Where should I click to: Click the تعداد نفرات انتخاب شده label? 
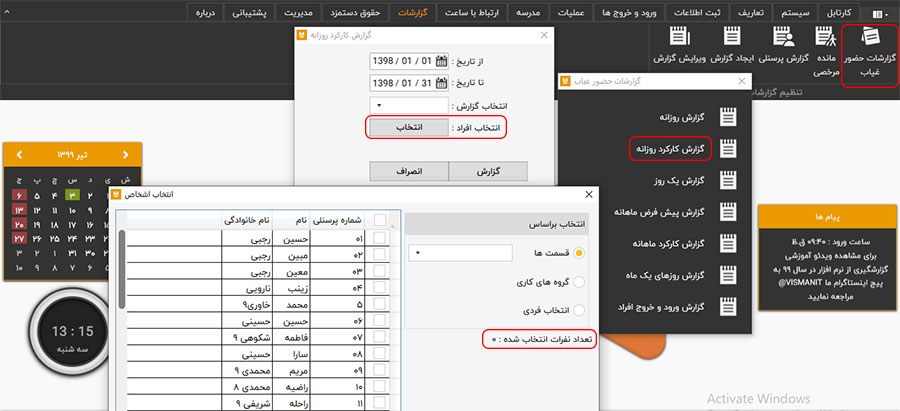[x=540, y=340]
